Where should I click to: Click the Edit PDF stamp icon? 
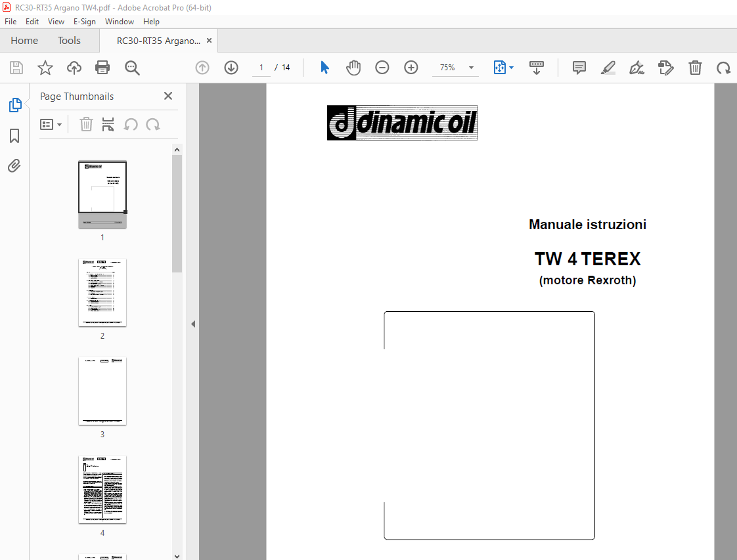[665, 68]
